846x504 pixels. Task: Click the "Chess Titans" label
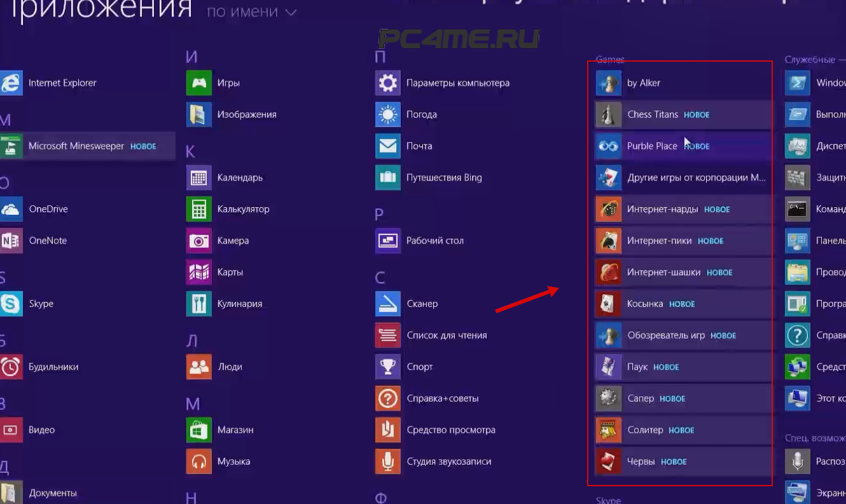[x=653, y=114]
